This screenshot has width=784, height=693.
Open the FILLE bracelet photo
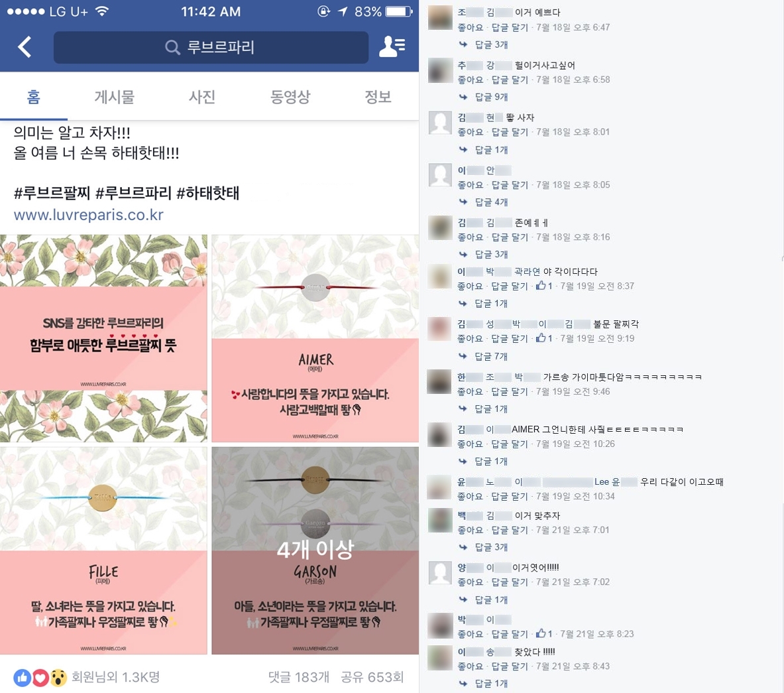point(103,550)
